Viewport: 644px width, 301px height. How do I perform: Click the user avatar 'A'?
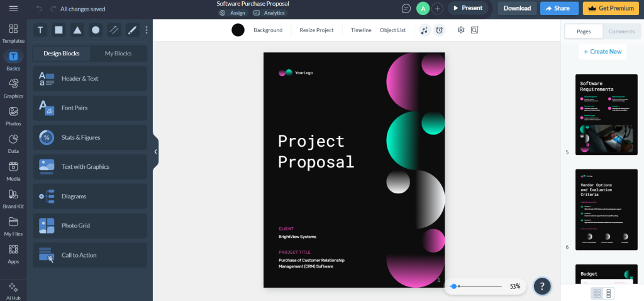point(423,8)
